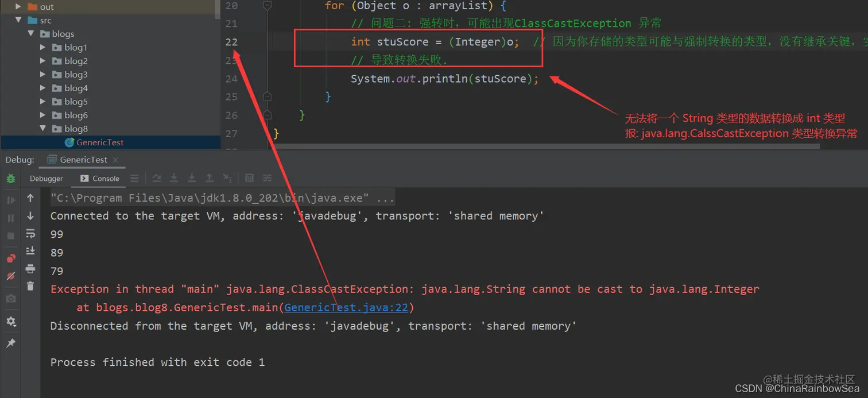Click 'Process finished with exit code 1'

157,362
